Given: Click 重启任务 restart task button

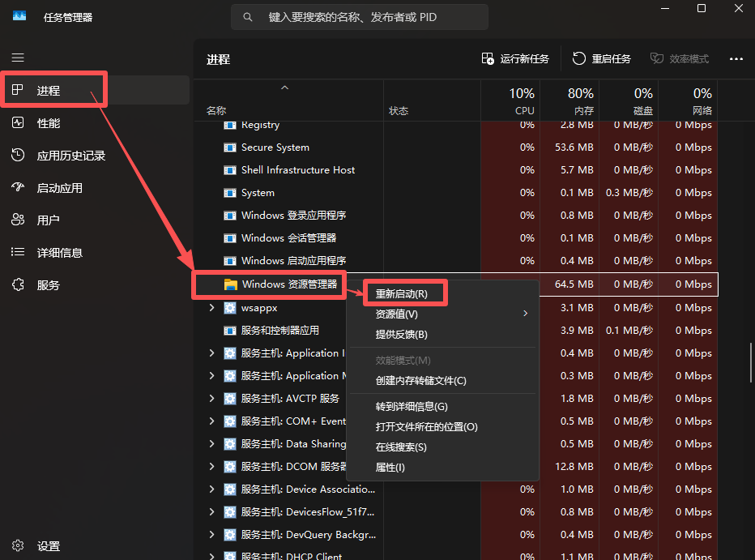Looking at the screenshot, I should coord(601,58).
